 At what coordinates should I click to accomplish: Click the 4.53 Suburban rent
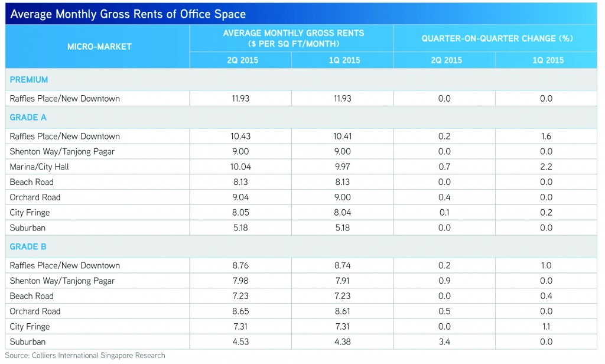click(241, 342)
